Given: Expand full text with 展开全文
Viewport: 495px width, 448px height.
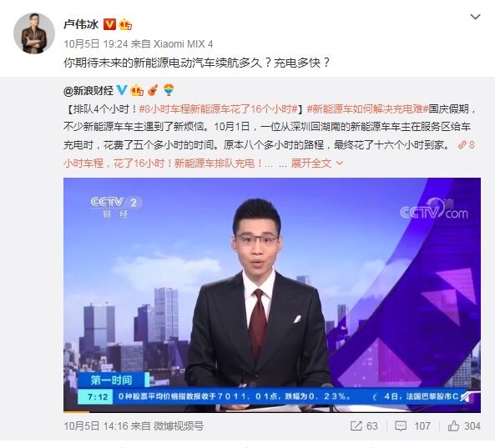Looking at the screenshot, I should (x=311, y=164).
